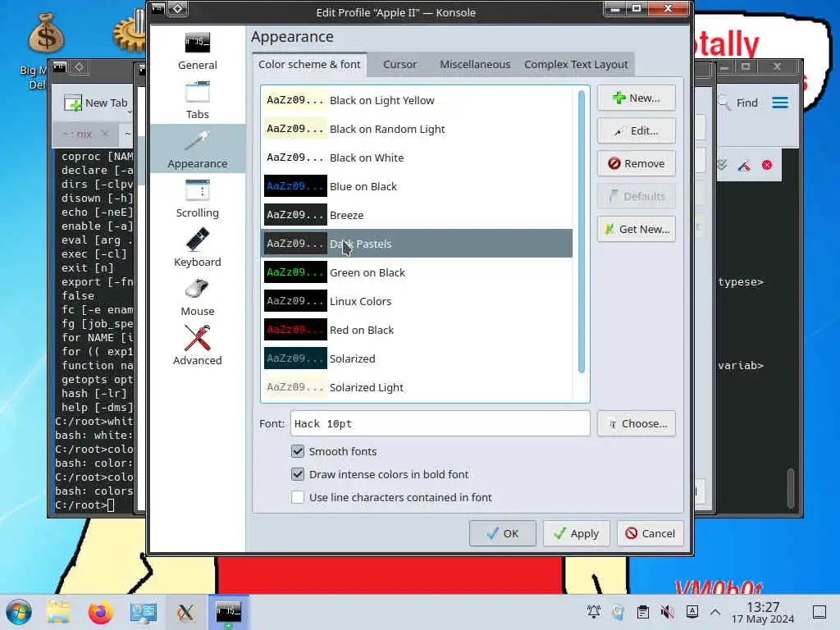The image size is (840, 630).
Task: Click the taskbar clock showing 13:27
Action: tap(763, 612)
